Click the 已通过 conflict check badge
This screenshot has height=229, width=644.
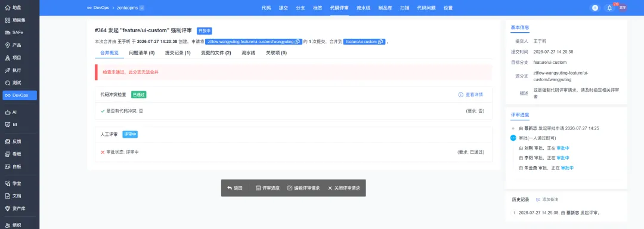[x=139, y=94]
